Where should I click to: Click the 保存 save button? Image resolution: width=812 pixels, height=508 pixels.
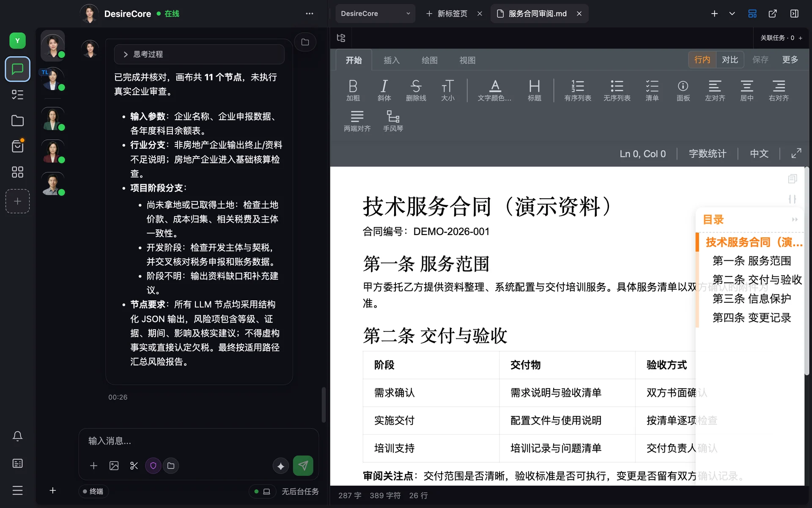point(760,60)
